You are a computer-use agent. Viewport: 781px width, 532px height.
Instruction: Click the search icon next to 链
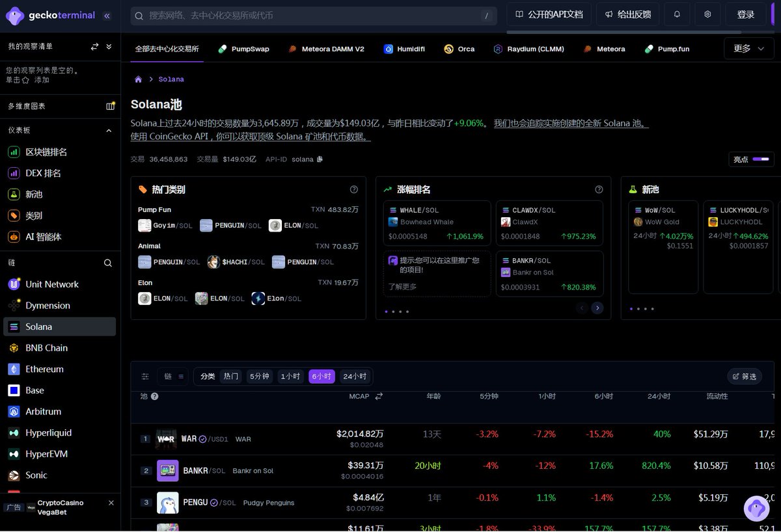(108, 263)
